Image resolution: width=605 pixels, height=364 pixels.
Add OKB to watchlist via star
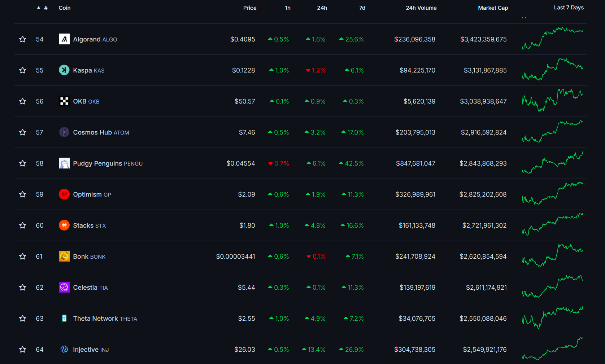tap(23, 101)
